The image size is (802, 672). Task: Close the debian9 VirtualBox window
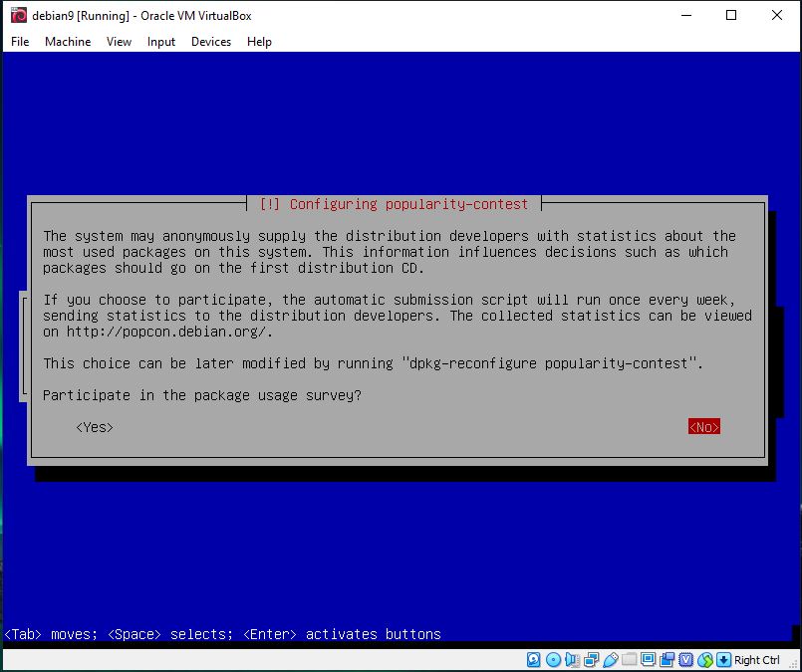(x=776, y=15)
